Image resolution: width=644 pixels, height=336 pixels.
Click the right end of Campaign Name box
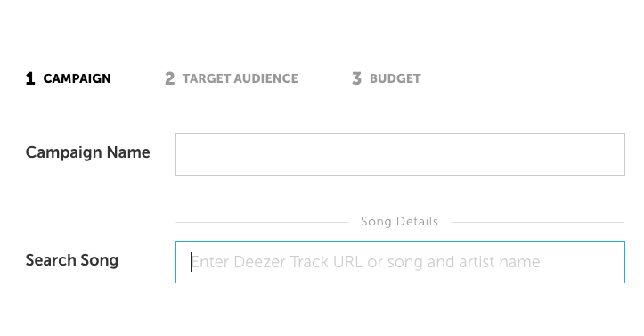pos(618,154)
